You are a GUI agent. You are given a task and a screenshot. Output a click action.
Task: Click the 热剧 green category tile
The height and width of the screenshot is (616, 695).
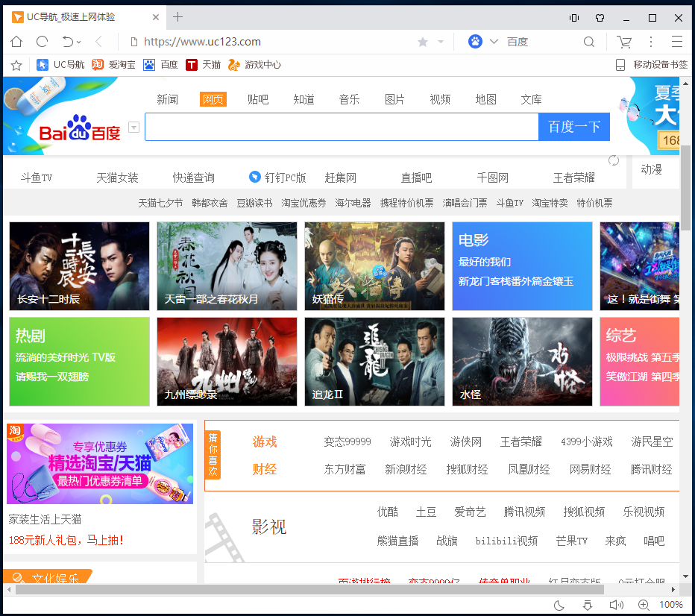coord(79,361)
